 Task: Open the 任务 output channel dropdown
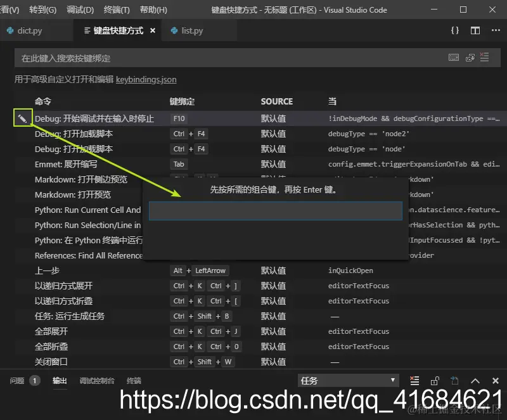[x=348, y=381]
